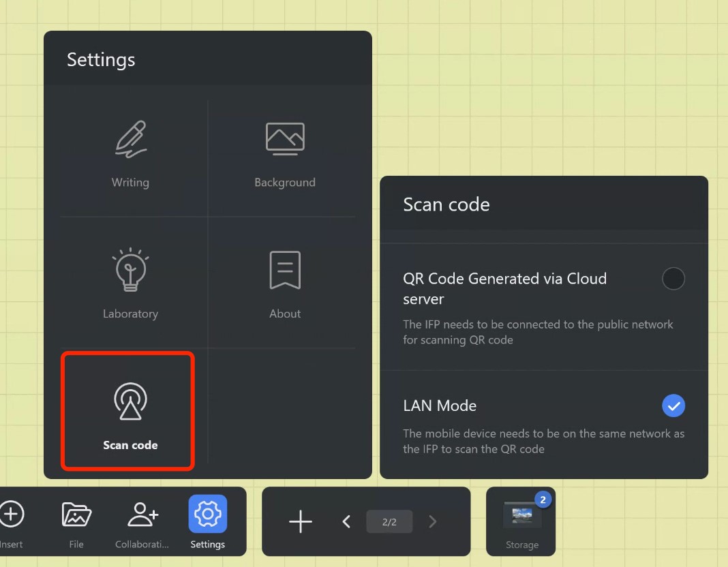Click the Settings panel title
Viewport: 728px width, 567px height.
point(101,59)
